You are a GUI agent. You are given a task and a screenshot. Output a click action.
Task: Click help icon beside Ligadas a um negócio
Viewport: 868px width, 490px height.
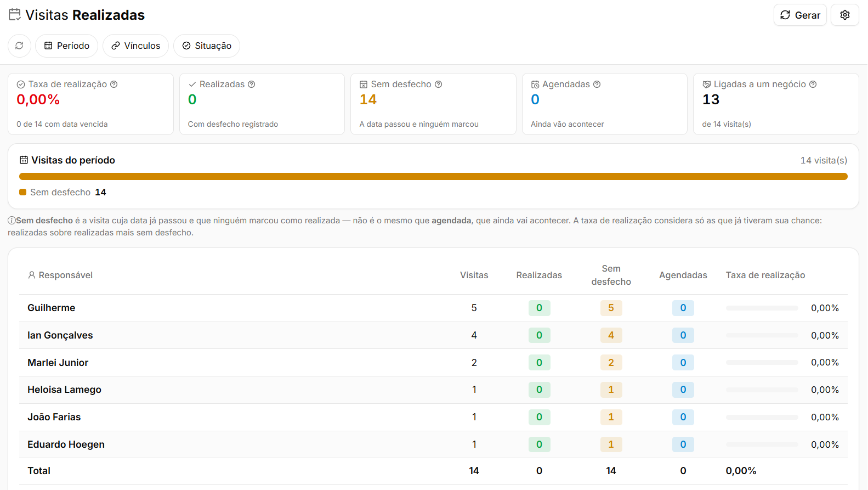813,85
